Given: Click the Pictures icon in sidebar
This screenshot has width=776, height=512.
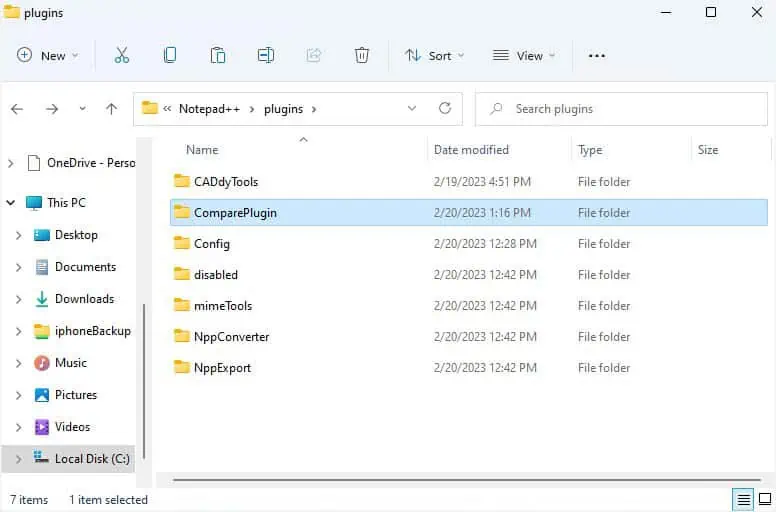Looking at the screenshot, I should coord(42,395).
